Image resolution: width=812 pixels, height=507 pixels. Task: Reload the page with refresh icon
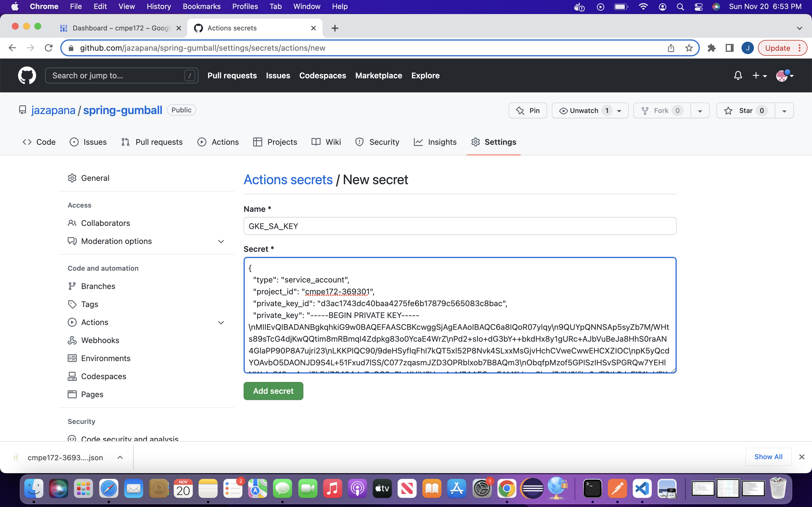pyautogui.click(x=49, y=48)
